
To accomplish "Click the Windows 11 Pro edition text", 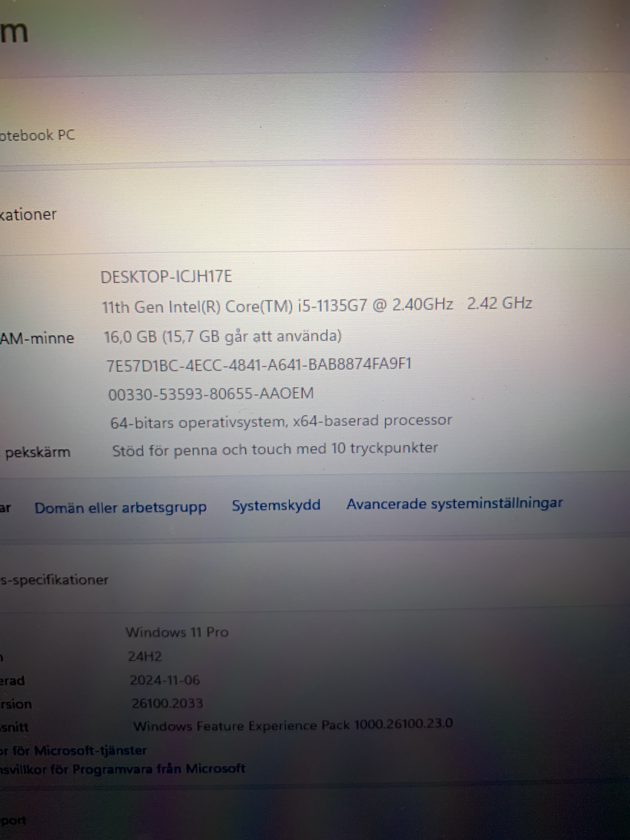I will (x=177, y=632).
